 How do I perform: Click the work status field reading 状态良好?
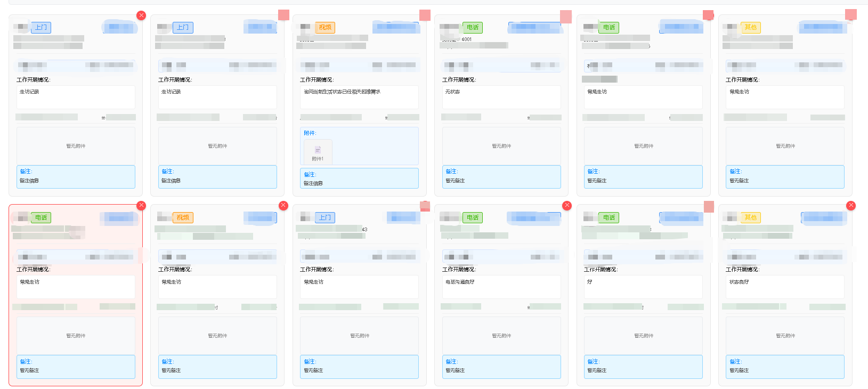tap(785, 287)
